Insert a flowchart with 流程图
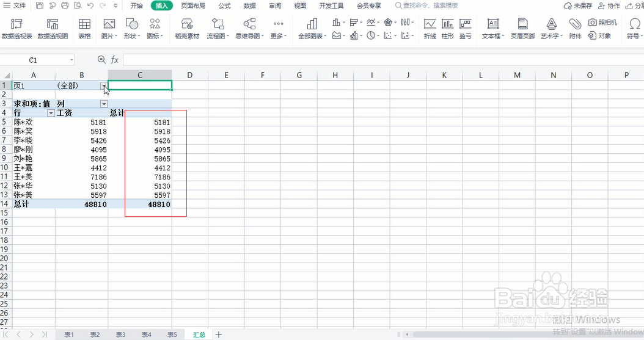This screenshot has width=644, height=340. pos(218,28)
